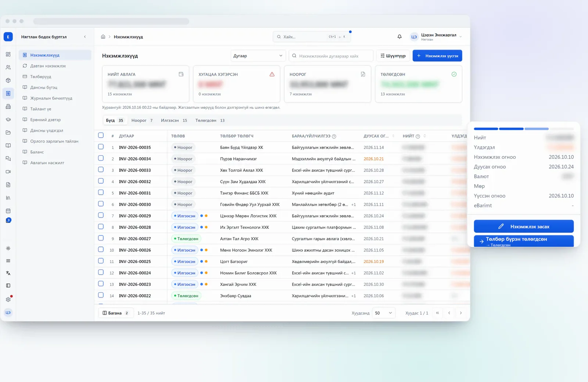Click Төлбөр бүрэн төлөгдсөн button
Screen dimensions: 588x382
pos(524,241)
